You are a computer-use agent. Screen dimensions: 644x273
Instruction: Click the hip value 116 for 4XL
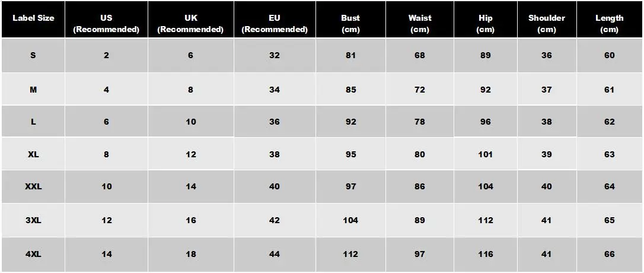pos(485,254)
